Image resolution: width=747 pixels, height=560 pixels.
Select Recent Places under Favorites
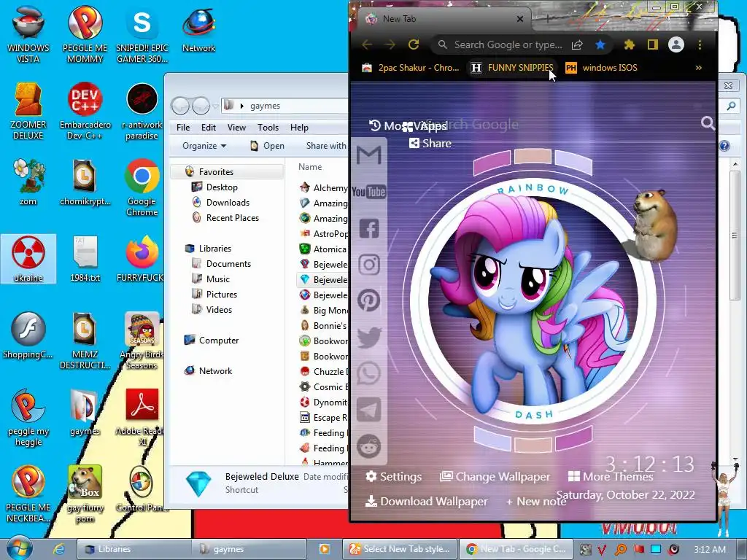click(x=225, y=217)
